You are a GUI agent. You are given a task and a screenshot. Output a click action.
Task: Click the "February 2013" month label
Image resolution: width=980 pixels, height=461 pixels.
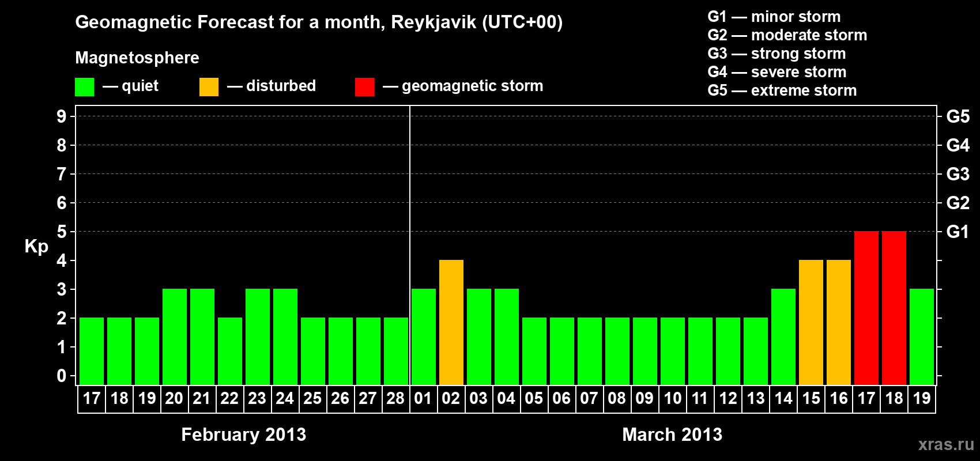point(244,434)
